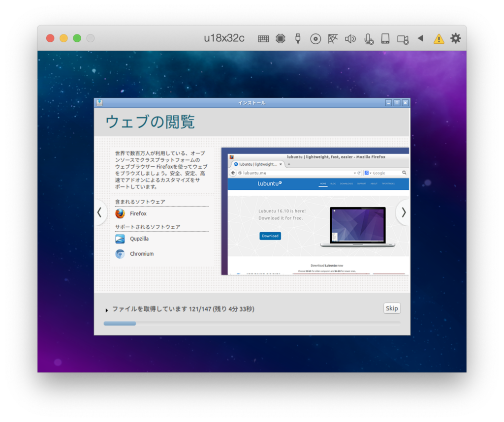Image resolution: width=504 pixels, height=422 pixels.
Task: Click the speaker sound icon
Action: (x=350, y=38)
